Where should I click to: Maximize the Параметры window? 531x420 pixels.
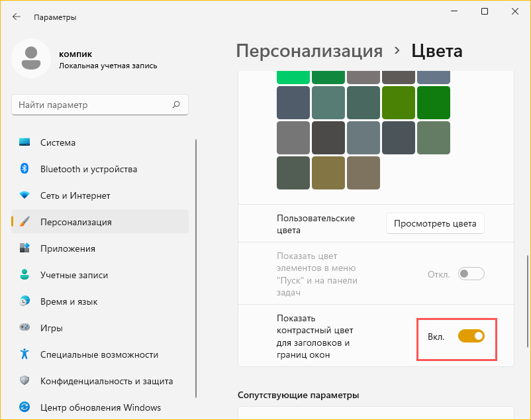(x=485, y=11)
